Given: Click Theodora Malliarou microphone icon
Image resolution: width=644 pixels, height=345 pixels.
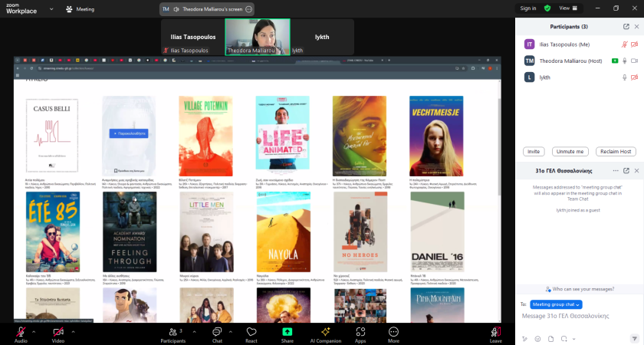Looking at the screenshot, I should point(624,61).
